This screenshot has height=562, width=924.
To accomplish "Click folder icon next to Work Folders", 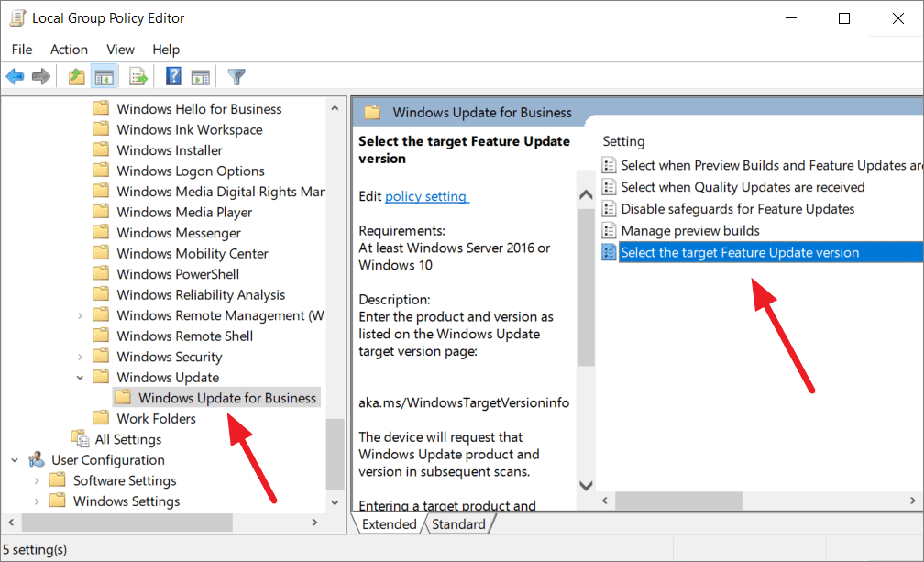I will 102,418.
